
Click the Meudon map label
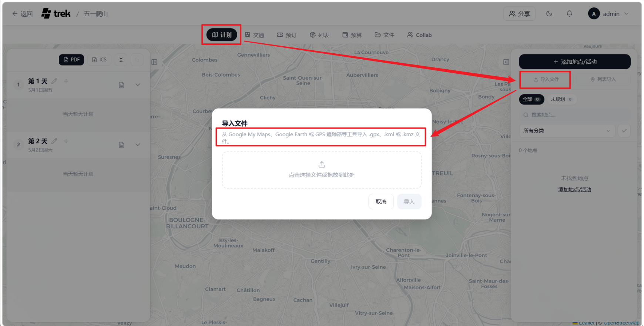[x=185, y=266]
